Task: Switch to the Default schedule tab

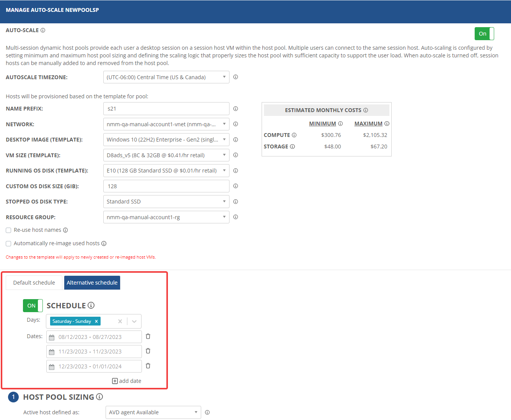Action: pyautogui.click(x=34, y=283)
